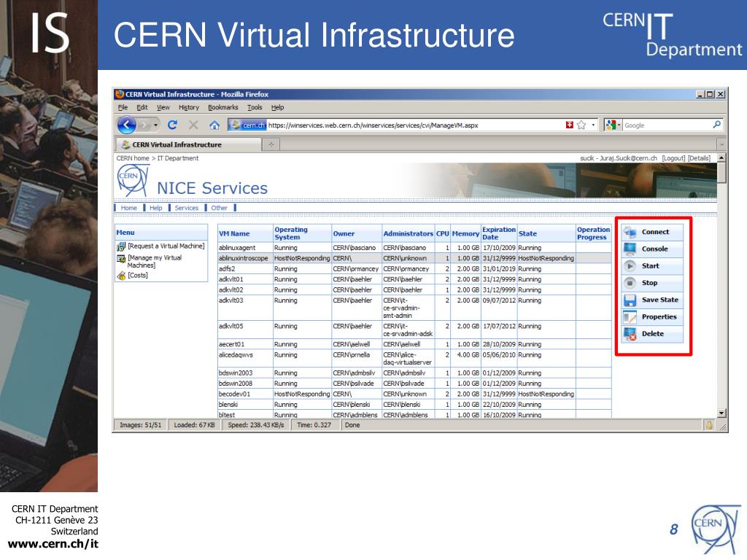747x560 pixels.
Task: Click the Connect button label
Action: coord(655,232)
